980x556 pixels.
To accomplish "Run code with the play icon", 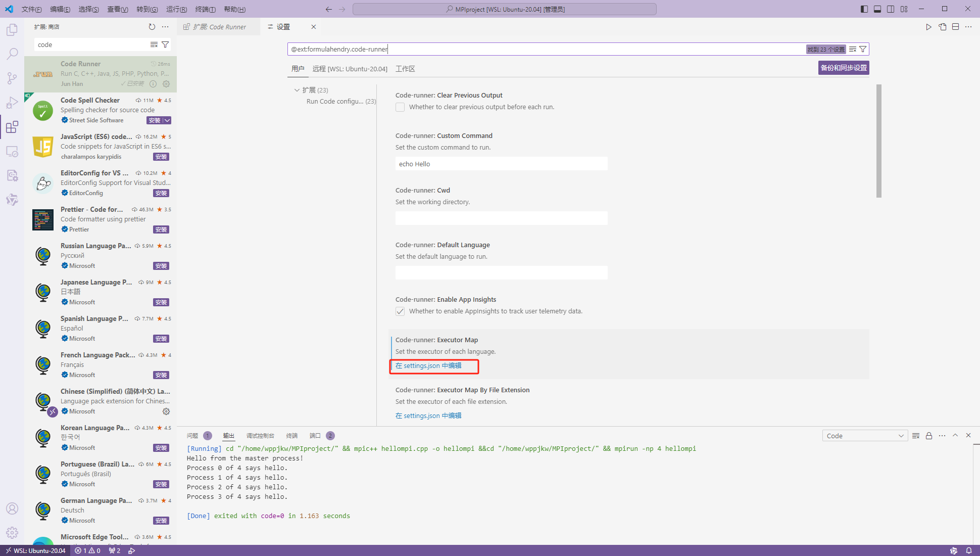I will point(928,27).
